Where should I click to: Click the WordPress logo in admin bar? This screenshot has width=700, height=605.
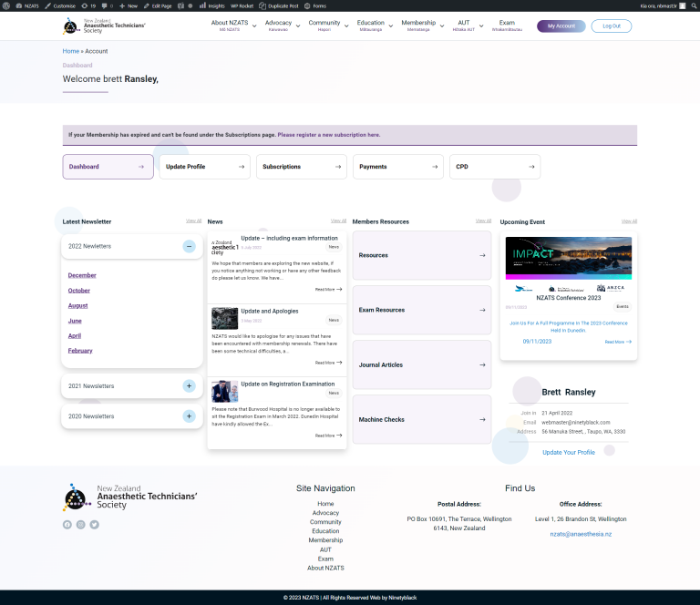[x=7, y=5]
